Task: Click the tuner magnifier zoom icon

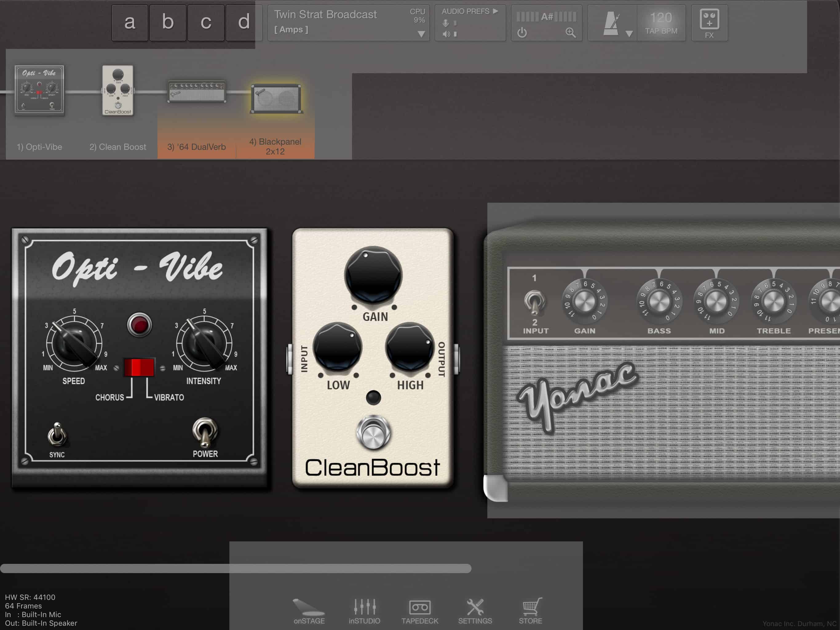Action: (x=570, y=33)
